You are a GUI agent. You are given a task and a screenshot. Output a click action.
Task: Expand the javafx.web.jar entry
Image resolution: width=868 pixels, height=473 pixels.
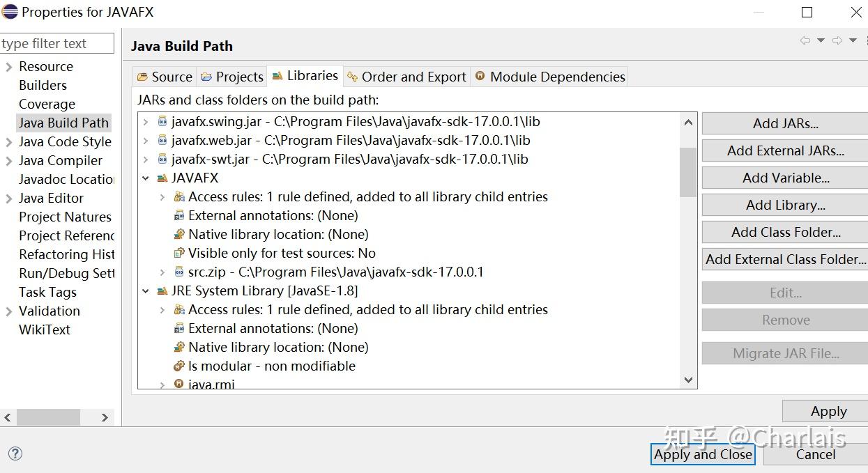[x=146, y=141]
